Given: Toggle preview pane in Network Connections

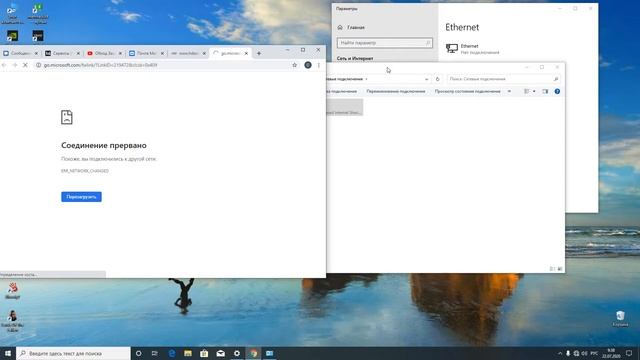Looking at the screenshot, I should (545, 91).
